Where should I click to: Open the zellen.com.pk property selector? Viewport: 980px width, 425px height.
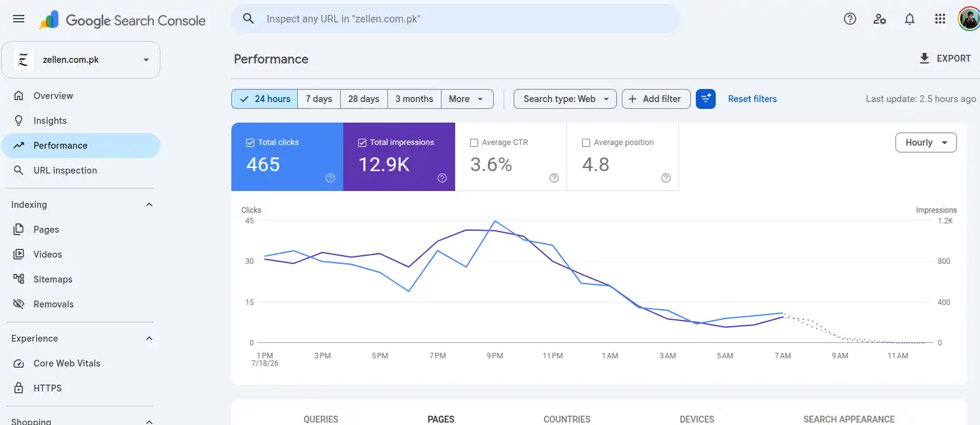[x=81, y=60]
